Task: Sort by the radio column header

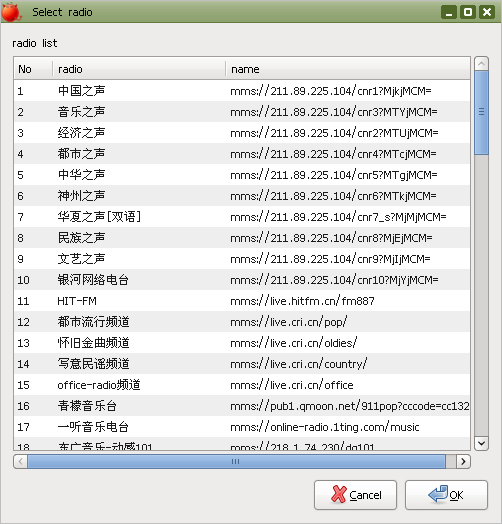Action: (139, 69)
